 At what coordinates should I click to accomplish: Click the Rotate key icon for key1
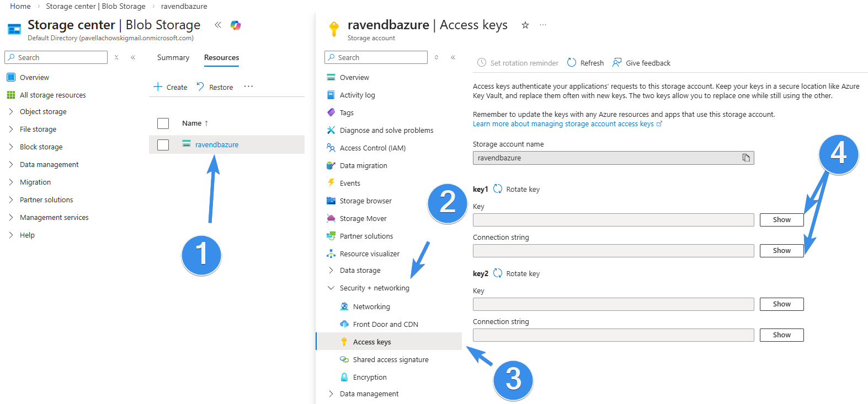498,189
